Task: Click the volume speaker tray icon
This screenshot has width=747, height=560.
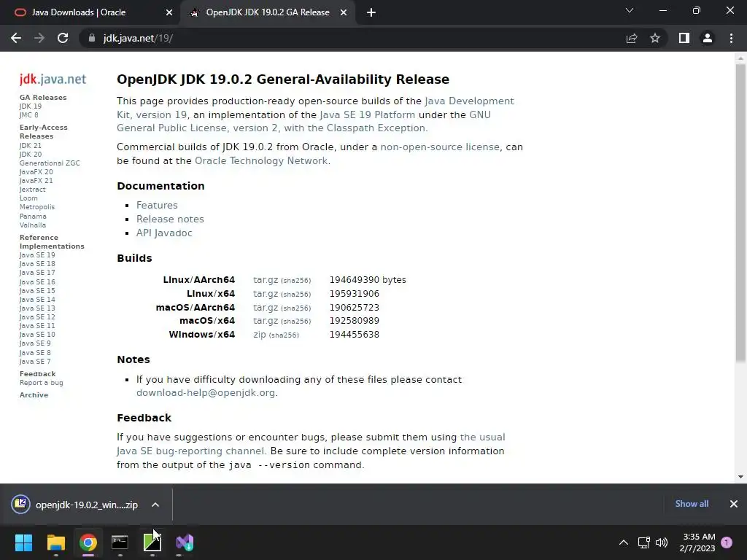Action: tap(661, 542)
